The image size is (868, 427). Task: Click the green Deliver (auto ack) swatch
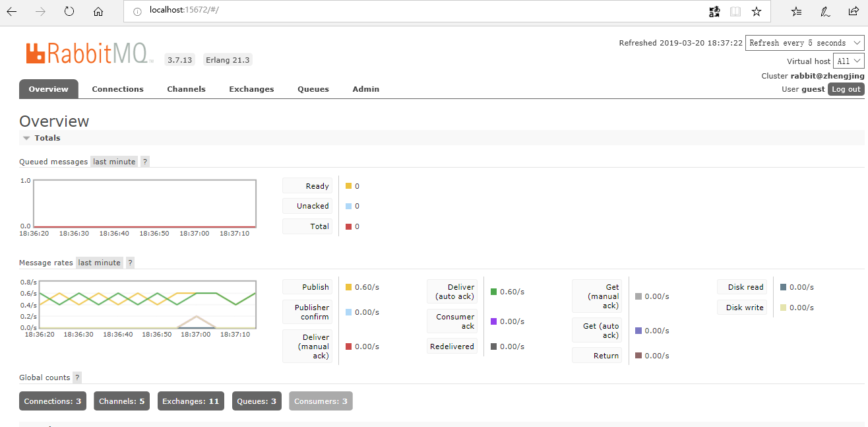click(x=494, y=292)
